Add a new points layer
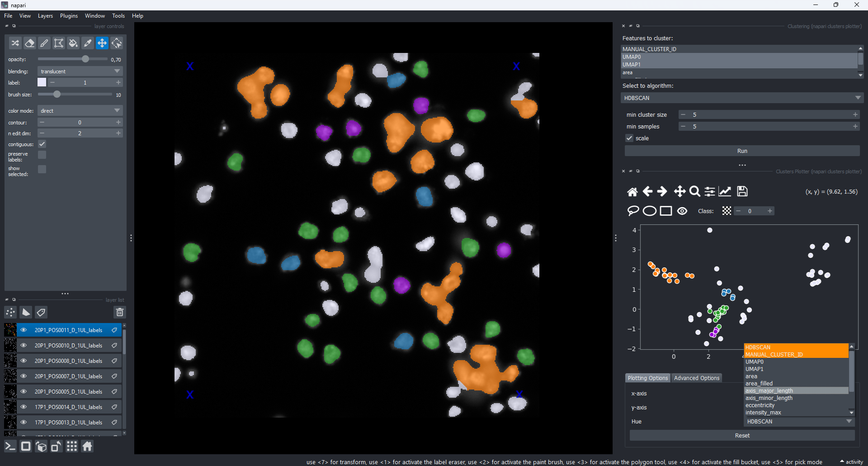Screen dimensions: 868x466 tap(11, 312)
